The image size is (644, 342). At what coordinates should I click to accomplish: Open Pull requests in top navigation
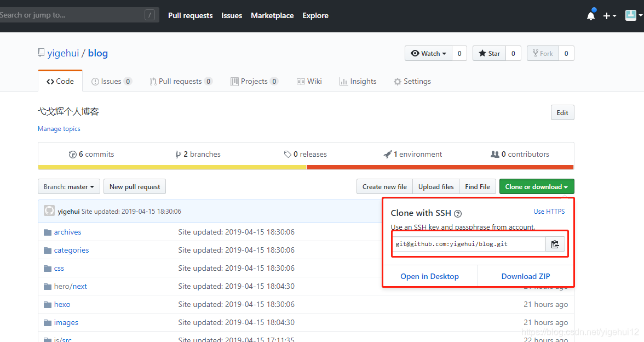pos(190,15)
